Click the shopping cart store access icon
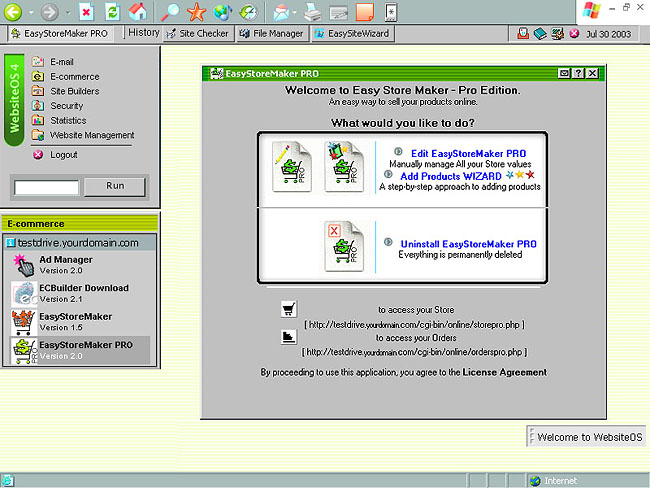The height and width of the screenshot is (488, 650). 289,309
